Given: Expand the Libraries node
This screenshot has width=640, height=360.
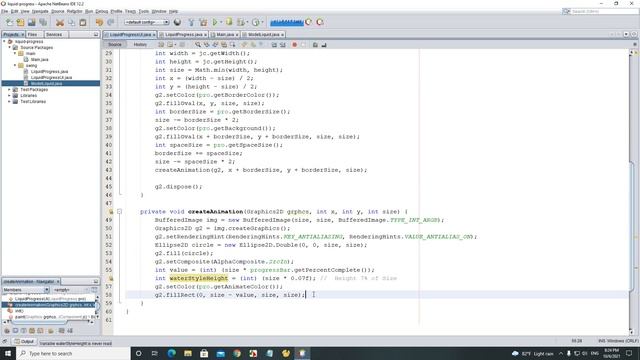Looking at the screenshot, I should [x=9, y=95].
